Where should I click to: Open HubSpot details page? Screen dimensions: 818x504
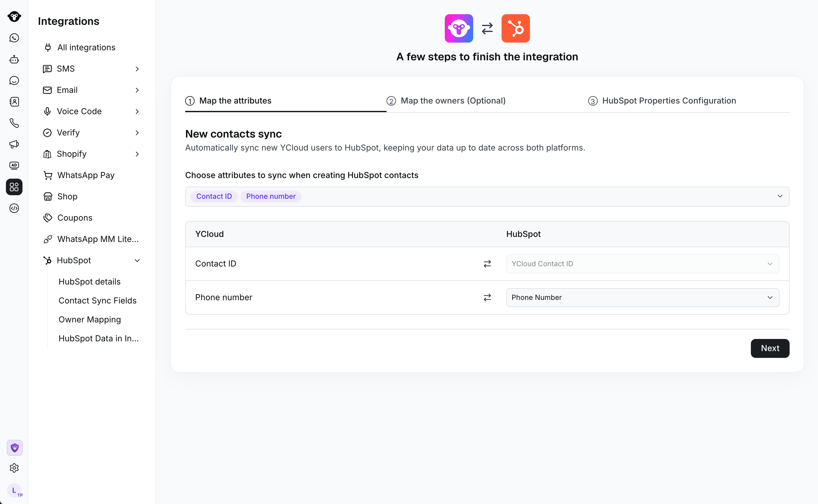(x=89, y=282)
